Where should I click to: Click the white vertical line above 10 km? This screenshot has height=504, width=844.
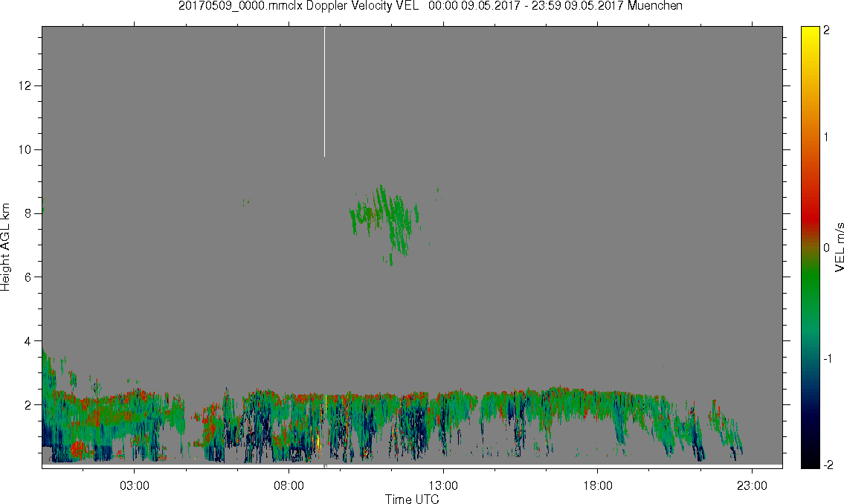click(x=324, y=91)
